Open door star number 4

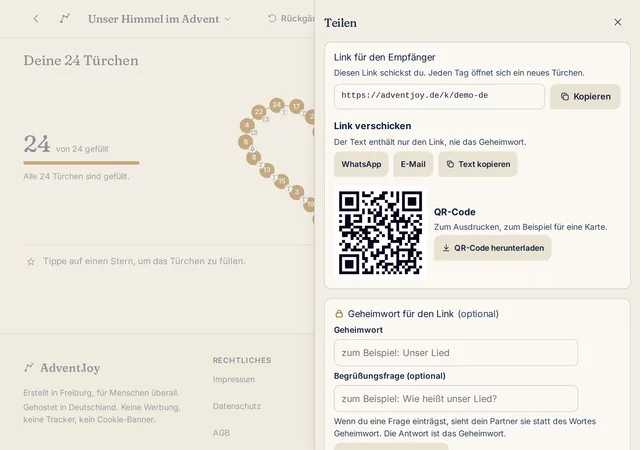tap(247, 125)
